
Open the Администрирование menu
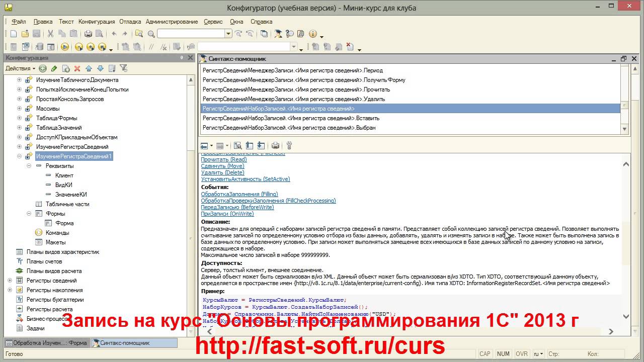coord(172,22)
